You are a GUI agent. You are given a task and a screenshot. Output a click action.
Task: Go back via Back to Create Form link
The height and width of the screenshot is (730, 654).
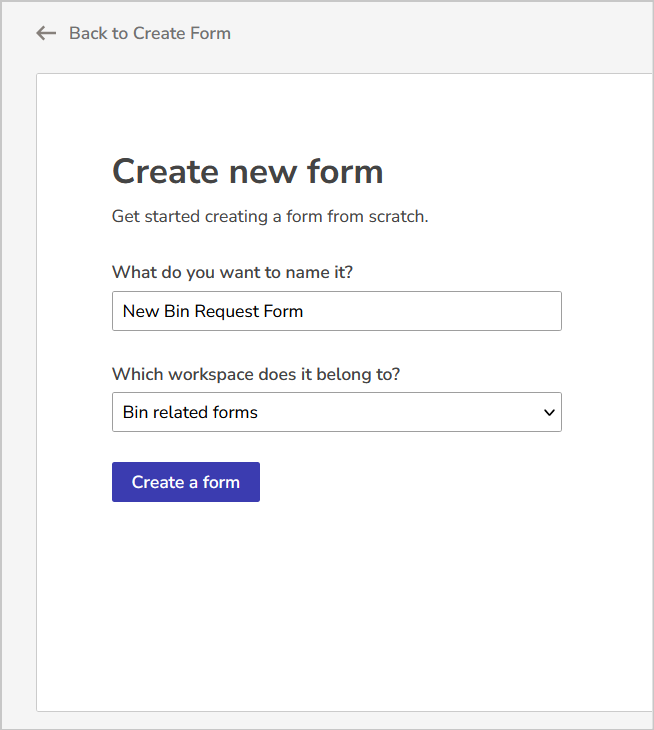click(x=149, y=33)
